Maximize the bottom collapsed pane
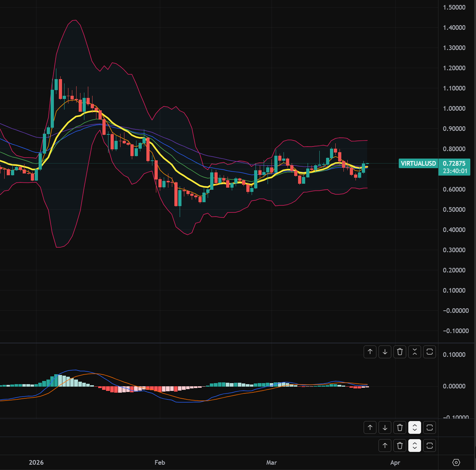Screen dimensions: 476x470 (x=430, y=446)
